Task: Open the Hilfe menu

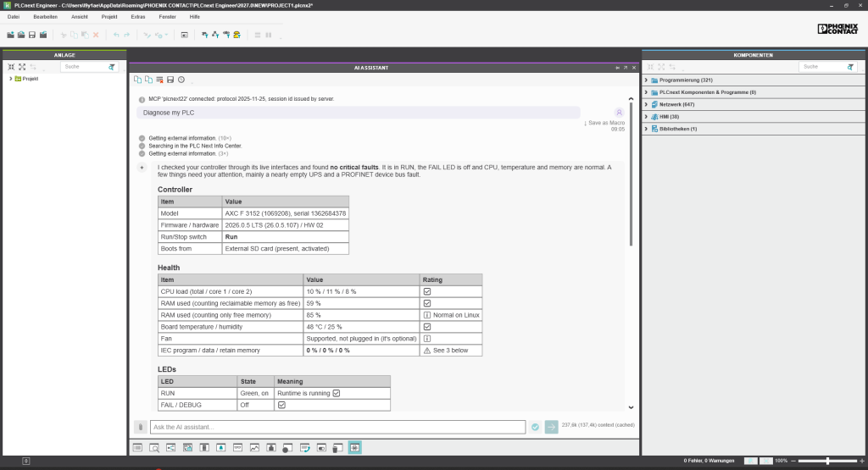Action: (195, 17)
